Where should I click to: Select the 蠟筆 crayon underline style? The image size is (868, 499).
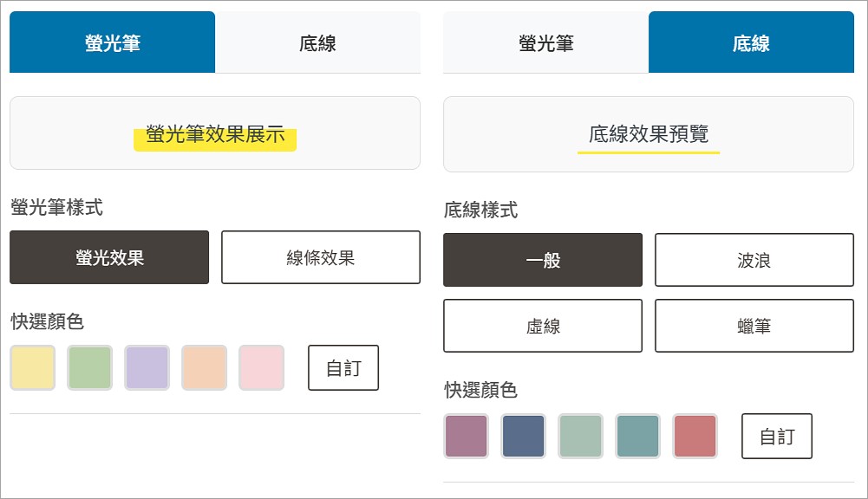pyautogui.click(x=754, y=326)
